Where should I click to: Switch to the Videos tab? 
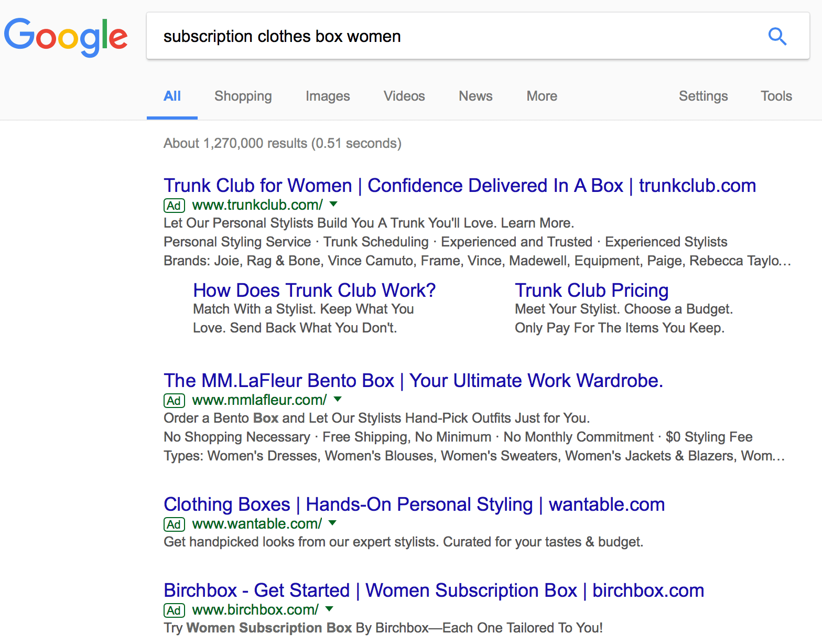pyautogui.click(x=404, y=96)
